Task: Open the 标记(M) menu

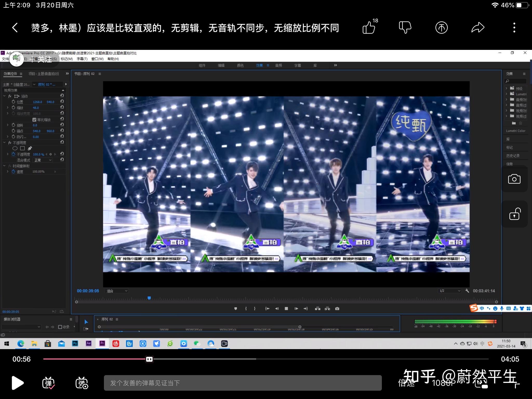Action: click(x=67, y=59)
